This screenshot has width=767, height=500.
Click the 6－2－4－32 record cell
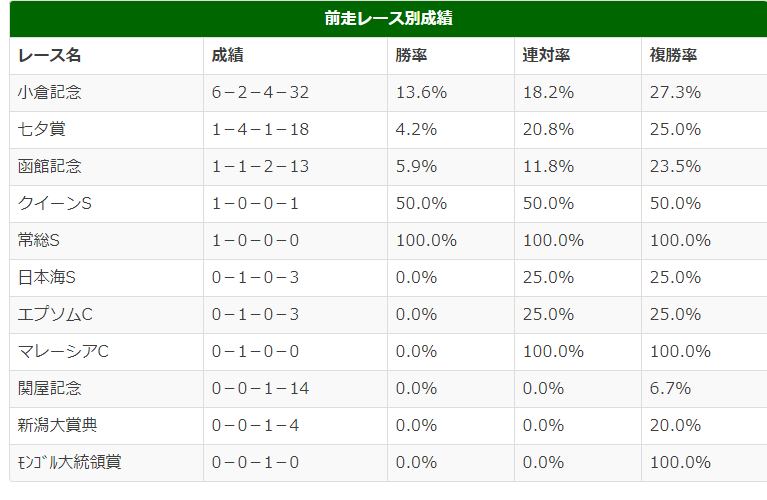coord(295,92)
